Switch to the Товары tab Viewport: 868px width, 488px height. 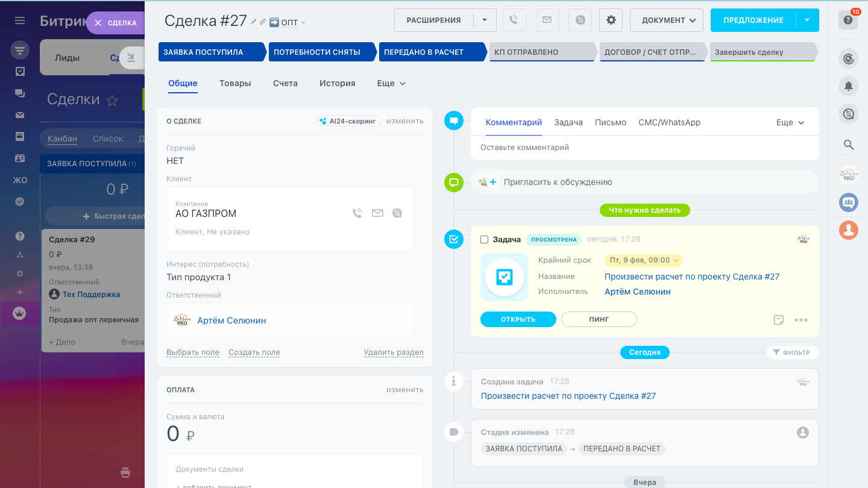point(235,84)
